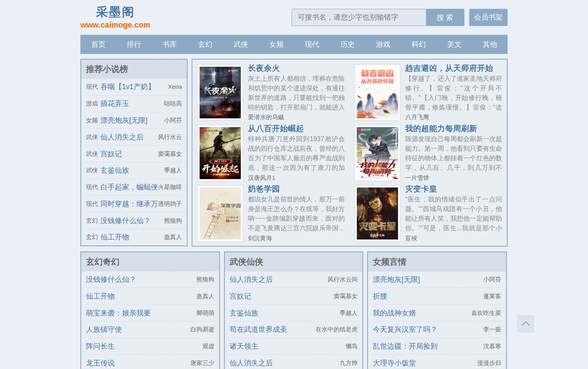The image size is (588, 369).
Task: Open 乱世边疆：开局捡到 in 女频言情
Action: (x=405, y=346)
